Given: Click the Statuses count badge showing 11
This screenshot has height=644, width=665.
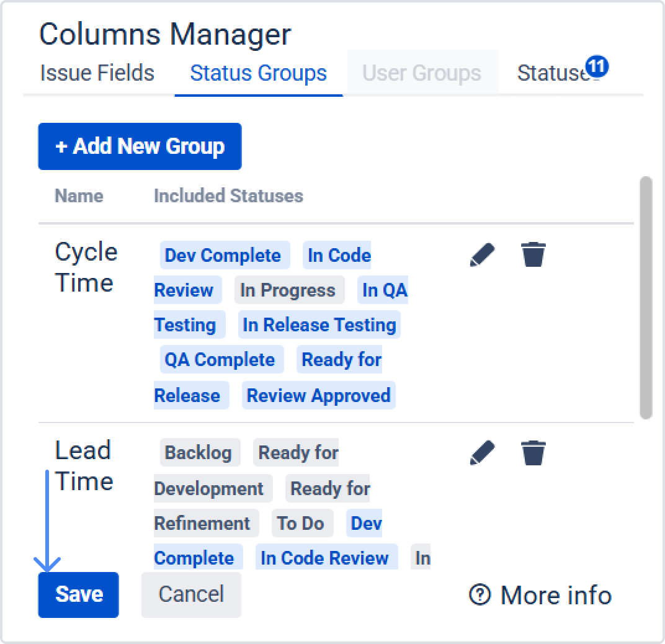Looking at the screenshot, I should point(597,66).
